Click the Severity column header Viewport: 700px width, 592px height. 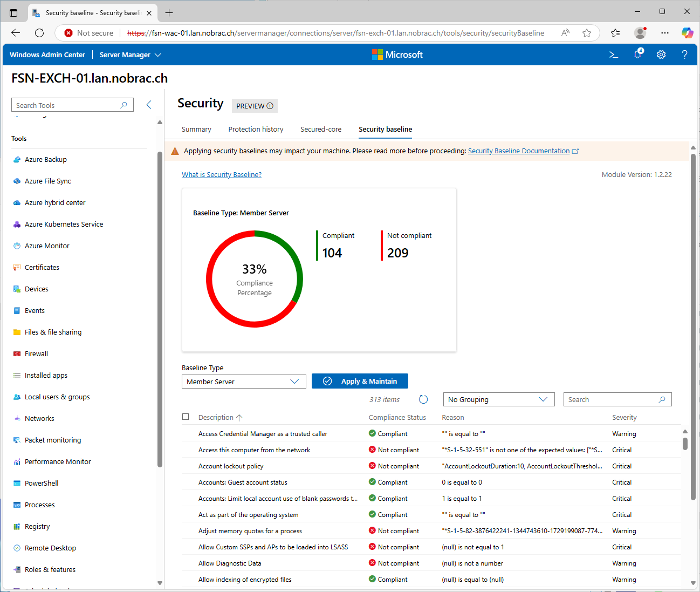[624, 417]
